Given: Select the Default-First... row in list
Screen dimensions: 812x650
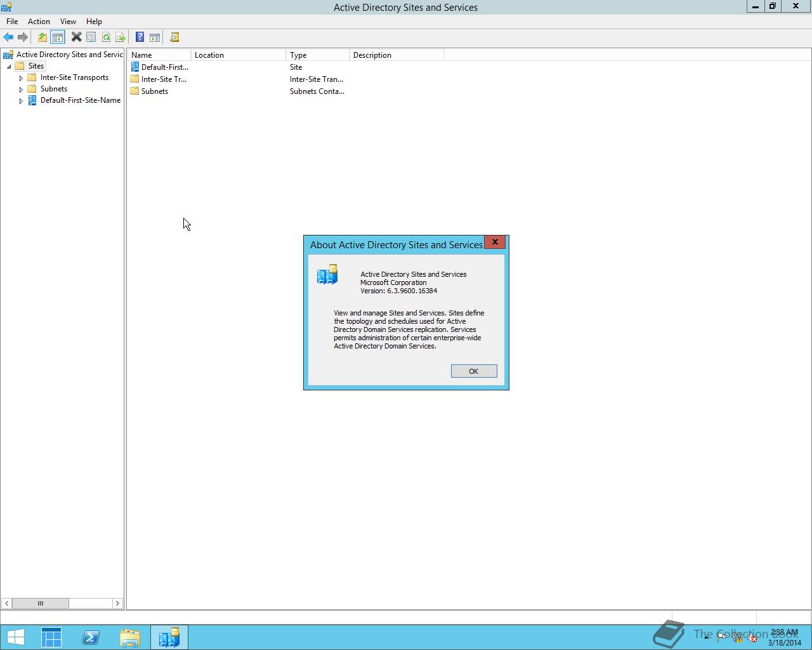Looking at the screenshot, I should click(165, 67).
